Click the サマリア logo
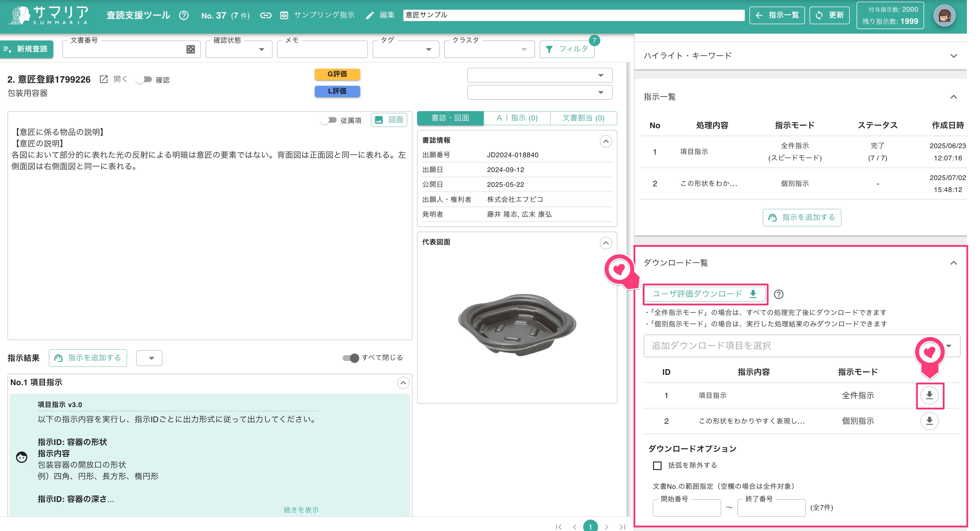 coord(49,15)
